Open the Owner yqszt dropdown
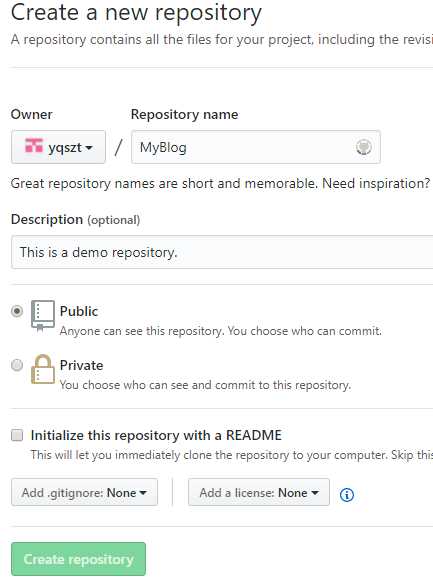The image size is (433, 587). [x=58, y=147]
